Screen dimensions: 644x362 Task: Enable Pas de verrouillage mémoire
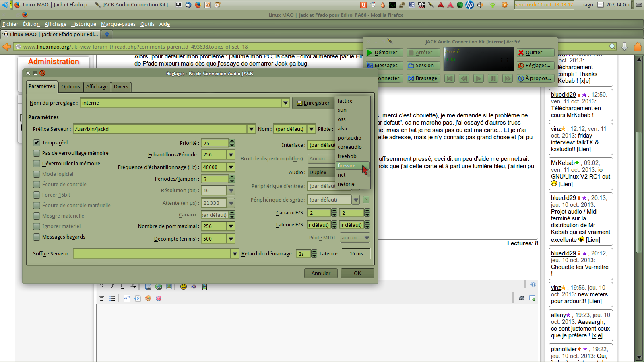click(37, 153)
